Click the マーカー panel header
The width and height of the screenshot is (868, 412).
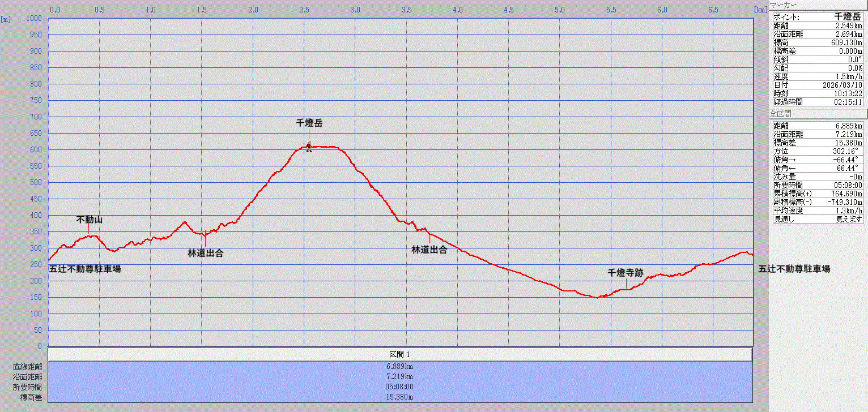(x=784, y=5)
